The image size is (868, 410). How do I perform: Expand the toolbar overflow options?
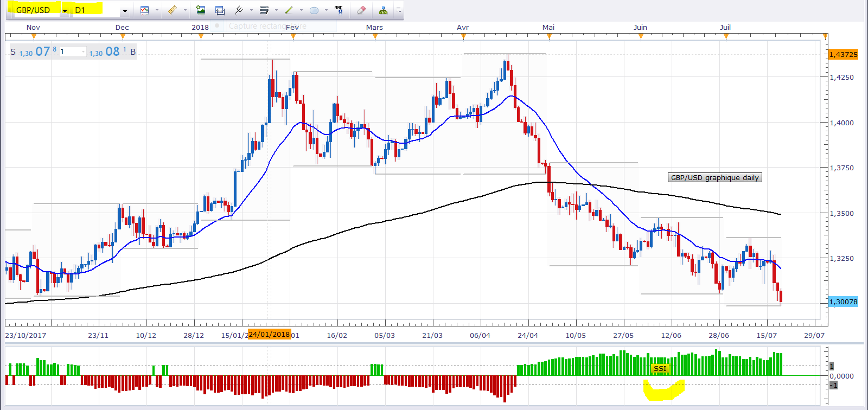(399, 10)
